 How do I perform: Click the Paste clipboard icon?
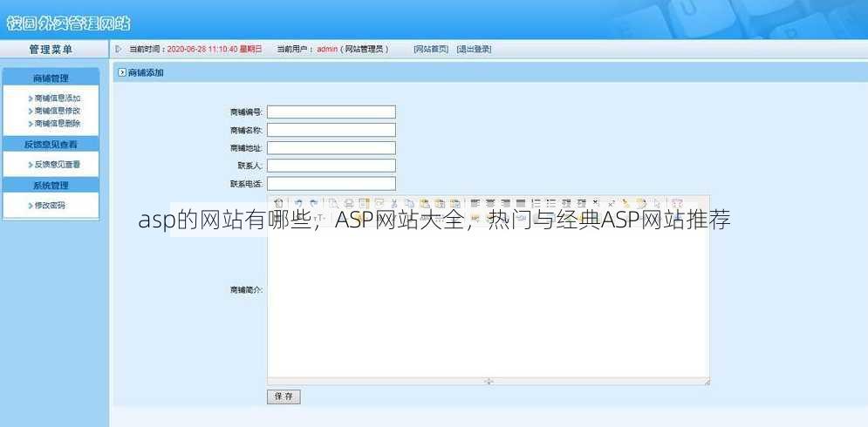pos(425,204)
